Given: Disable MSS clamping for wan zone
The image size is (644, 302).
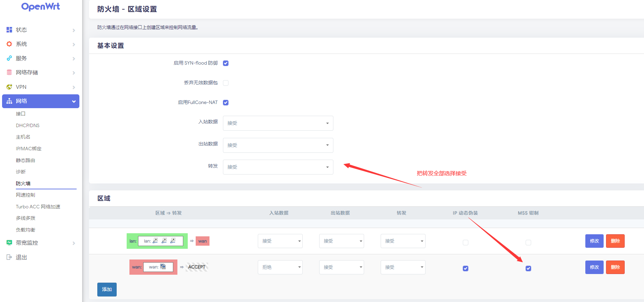Looking at the screenshot, I should (x=528, y=268).
